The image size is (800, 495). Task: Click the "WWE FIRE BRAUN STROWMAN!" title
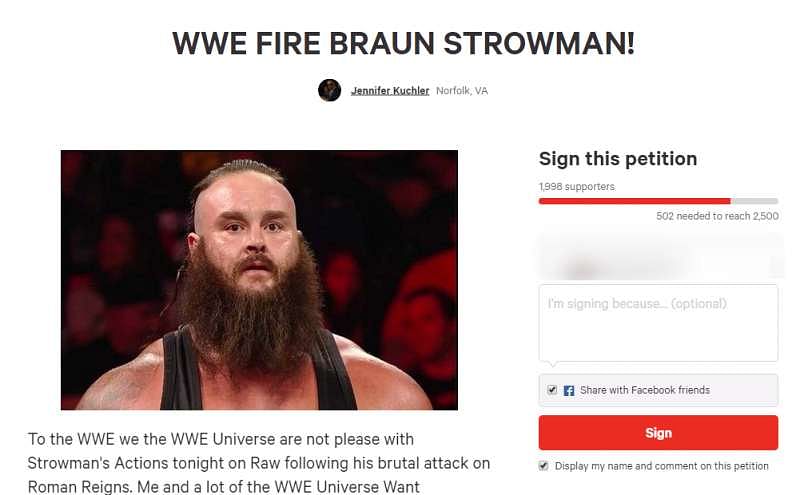403,43
